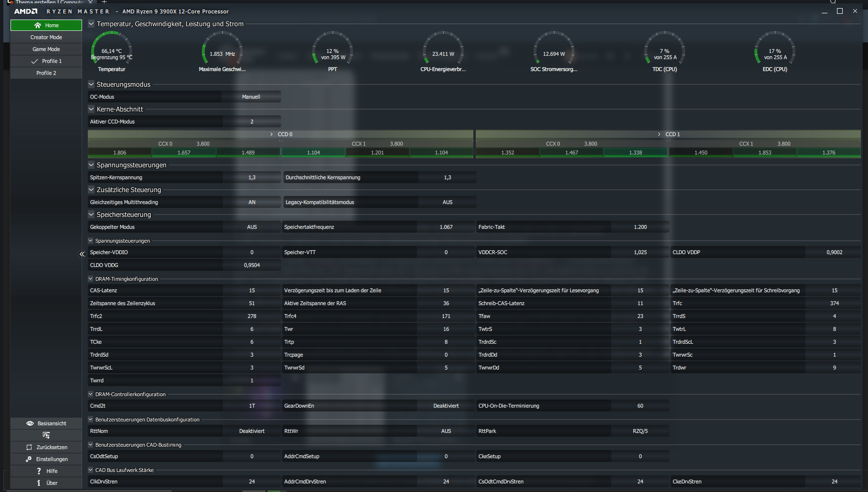This screenshot has width=868, height=492.
Task: Collapse Benutzersteuerungen CAD-Bustiming section
Action: point(91,445)
